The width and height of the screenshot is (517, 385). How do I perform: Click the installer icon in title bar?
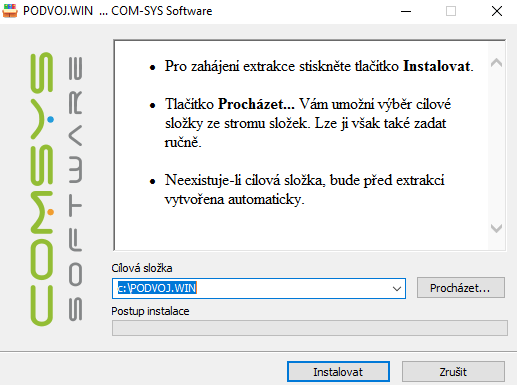[x=10, y=11]
